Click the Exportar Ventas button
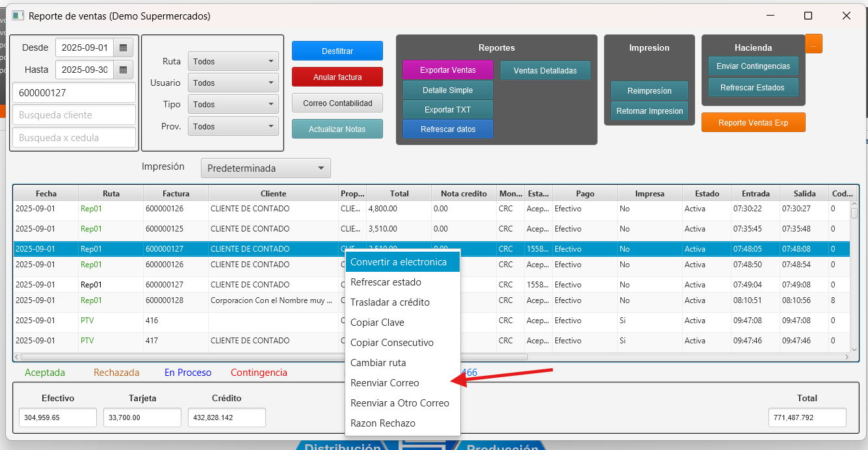 [x=447, y=70]
